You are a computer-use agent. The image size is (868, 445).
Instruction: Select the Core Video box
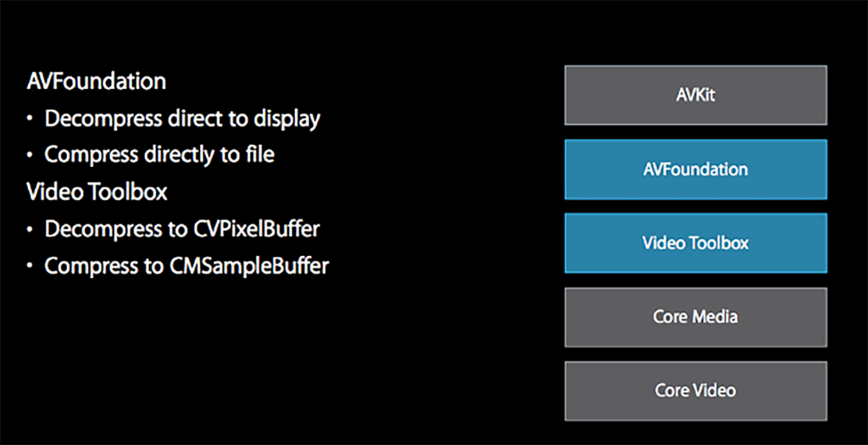[x=696, y=391]
